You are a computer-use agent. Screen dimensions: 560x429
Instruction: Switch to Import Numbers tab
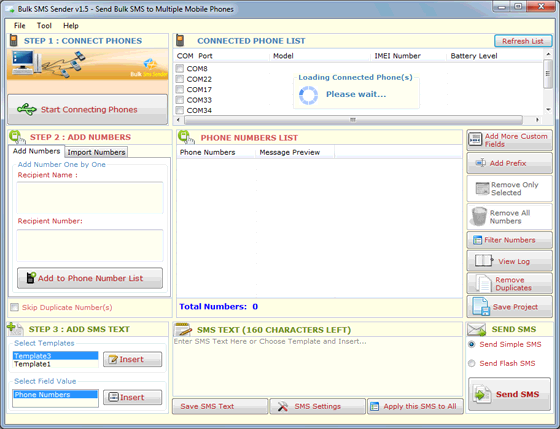[96, 152]
